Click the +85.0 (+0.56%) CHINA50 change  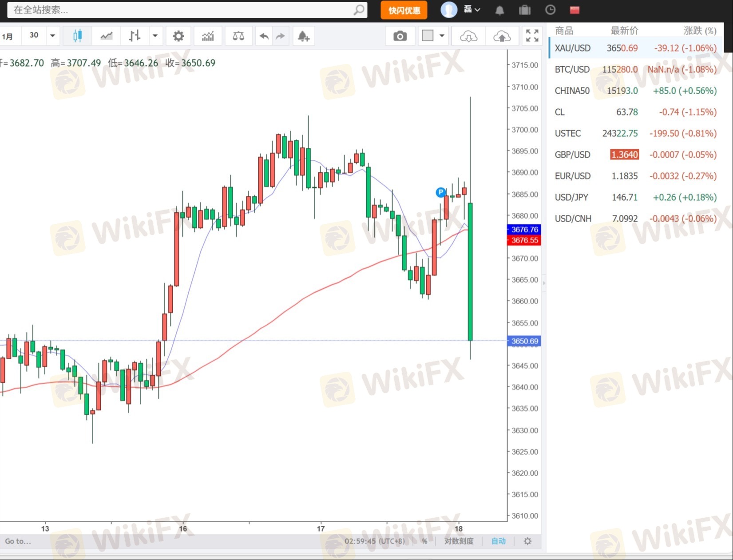(x=685, y=91)
